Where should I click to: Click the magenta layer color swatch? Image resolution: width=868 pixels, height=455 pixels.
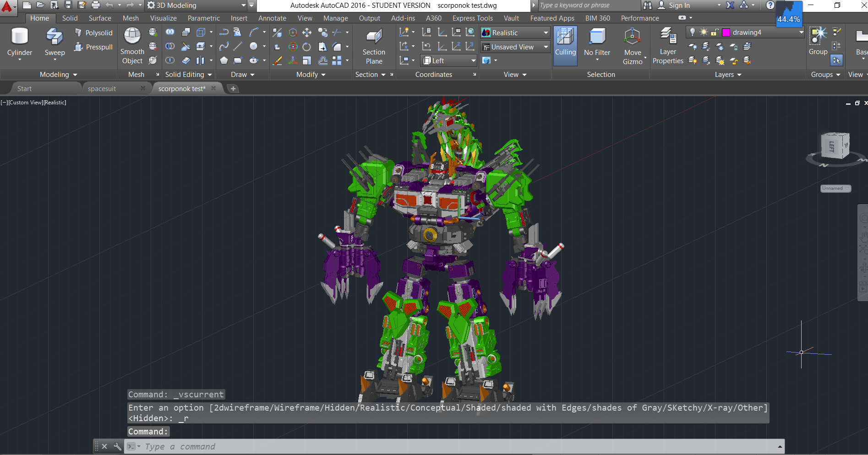coord(726,32)
